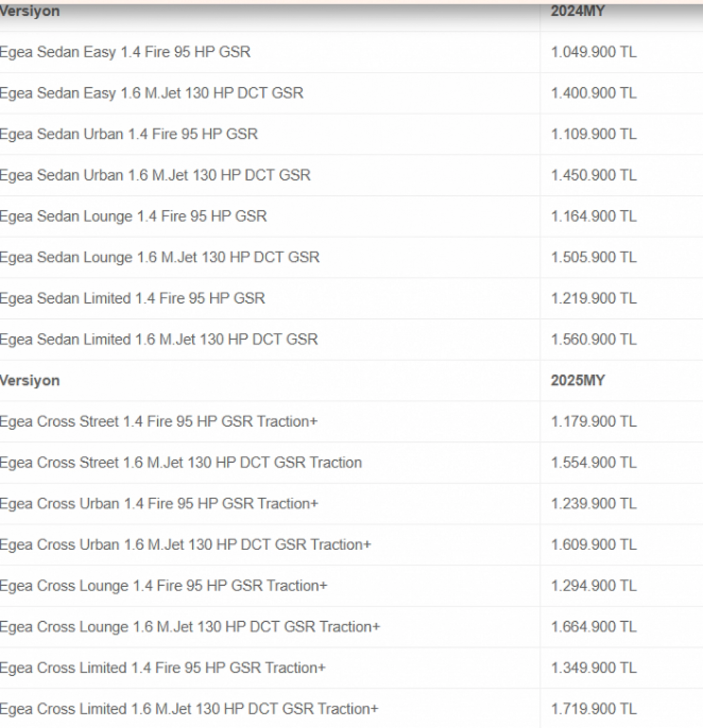Image resolution: width=703 pixels, height=728 pixels.
Task: Select Egea Cross Limited 1.4 Fire version
Action: [163, 668]
